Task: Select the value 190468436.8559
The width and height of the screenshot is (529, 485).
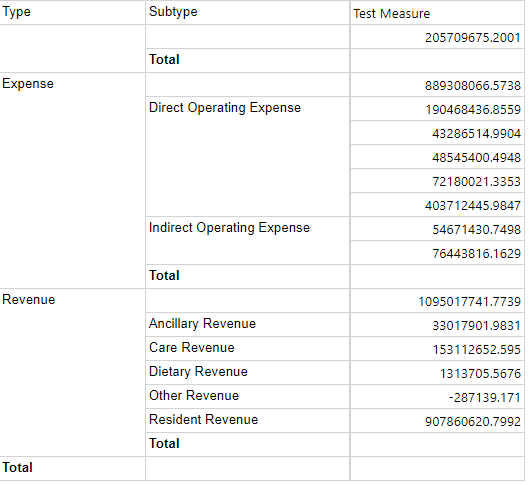Action: coord(473,110)
